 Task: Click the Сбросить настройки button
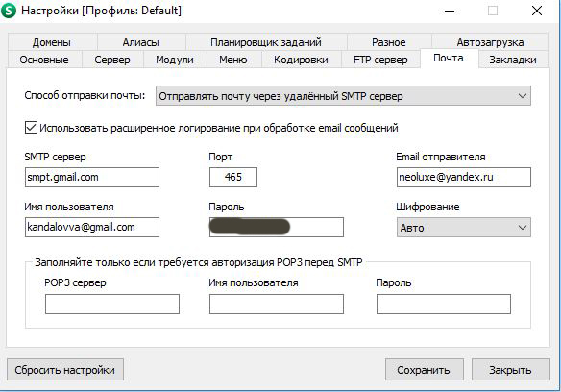click(x=65, y=370)
